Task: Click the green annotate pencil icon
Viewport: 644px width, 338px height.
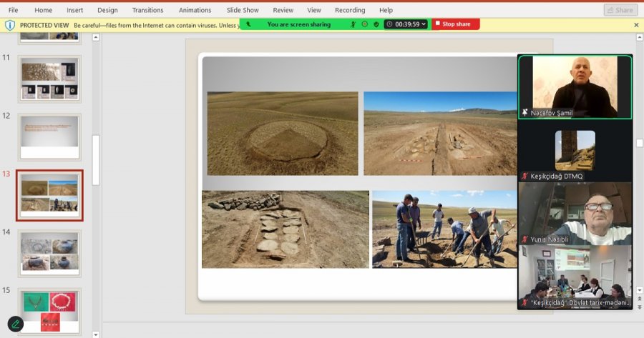Action: coord(15,324)
